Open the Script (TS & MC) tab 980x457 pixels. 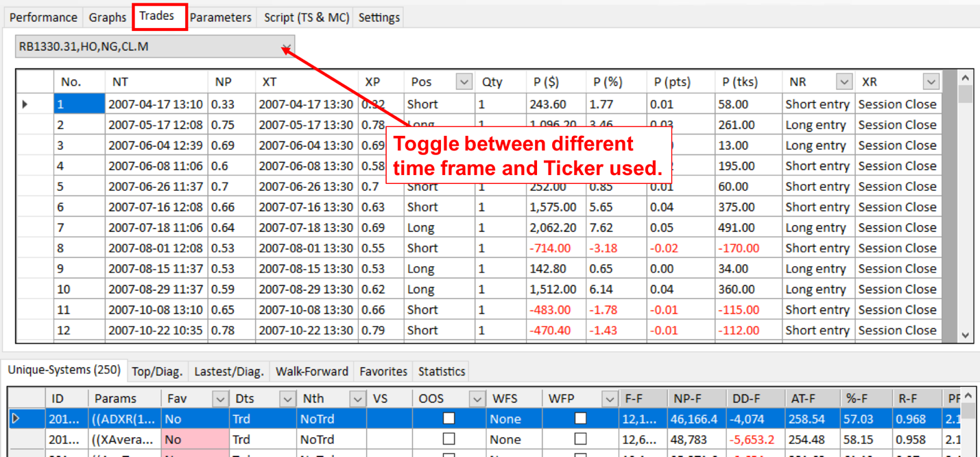(307, 18)
